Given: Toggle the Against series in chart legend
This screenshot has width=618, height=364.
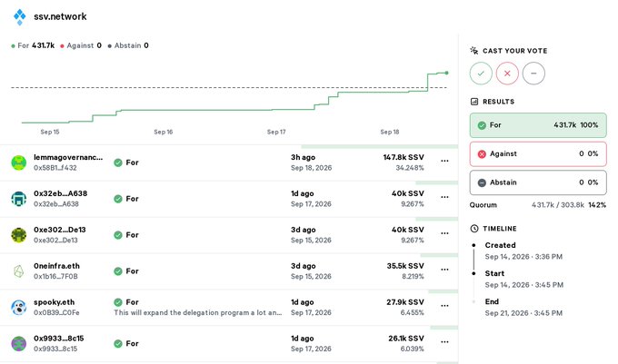Looking at the screenshot, I should [81, 45].
